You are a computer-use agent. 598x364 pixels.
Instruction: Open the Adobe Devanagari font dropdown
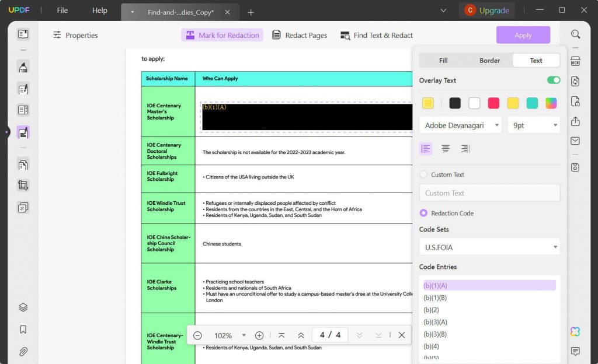click(460, 125)
